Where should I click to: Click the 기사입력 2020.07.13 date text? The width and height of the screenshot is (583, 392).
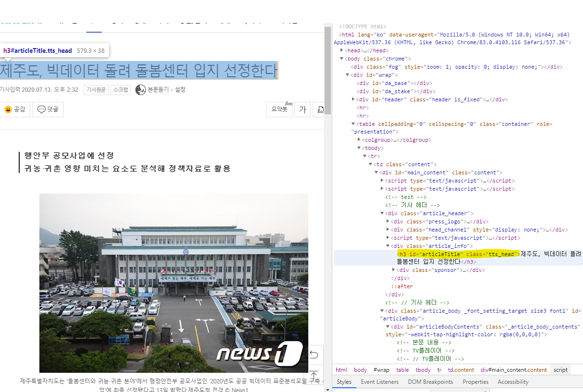pos(39,90)
